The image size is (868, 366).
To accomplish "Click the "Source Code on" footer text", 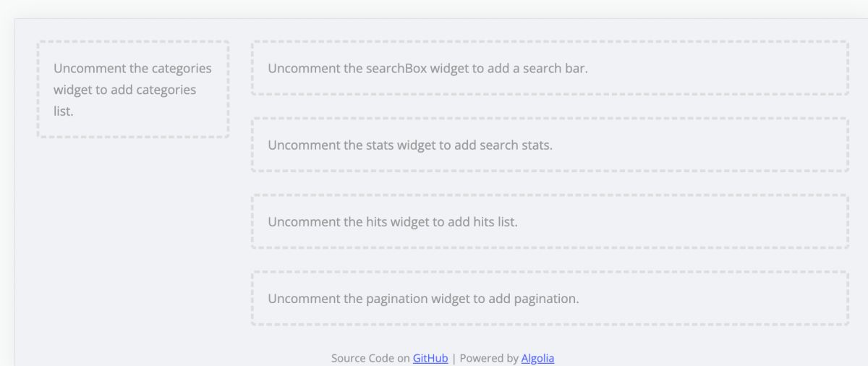I will (370, 358).
